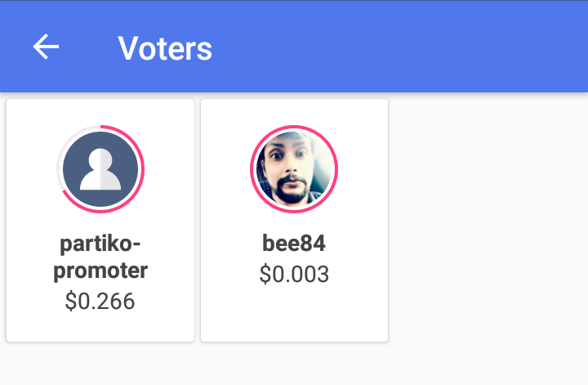Select the bee84 username label
Screen dimensions: 588x385
pyautogui.click(x=294, y=244)
